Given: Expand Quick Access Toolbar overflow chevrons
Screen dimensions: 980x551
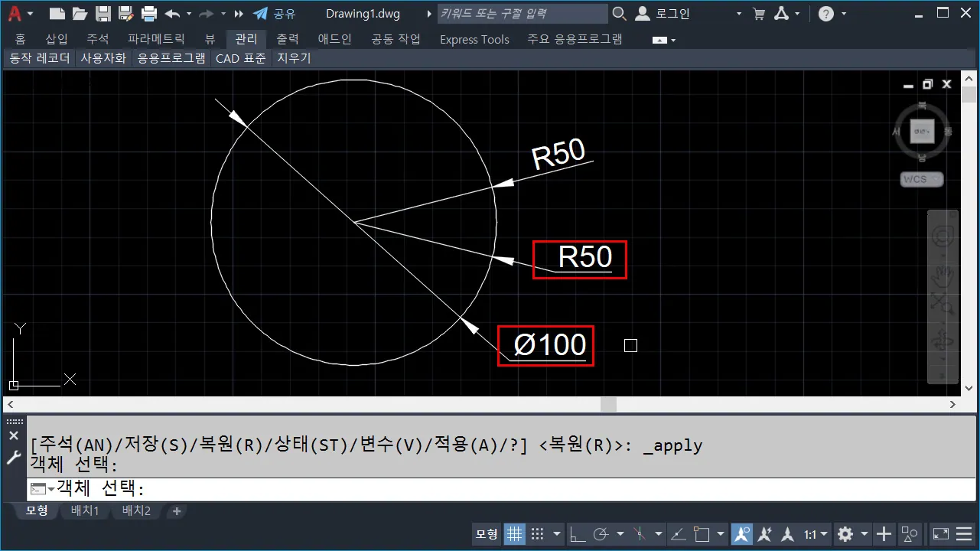Looking at the screenshot, I should pos(239,14).
